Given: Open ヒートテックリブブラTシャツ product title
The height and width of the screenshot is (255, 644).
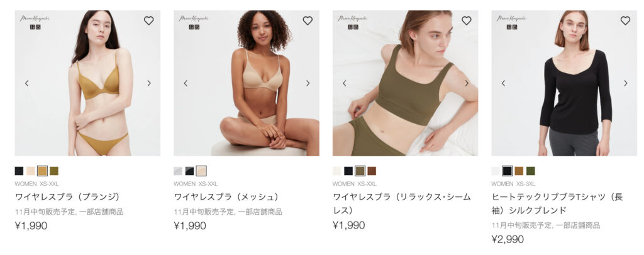Looking at the screenshot, I should (x=557, y=203).
